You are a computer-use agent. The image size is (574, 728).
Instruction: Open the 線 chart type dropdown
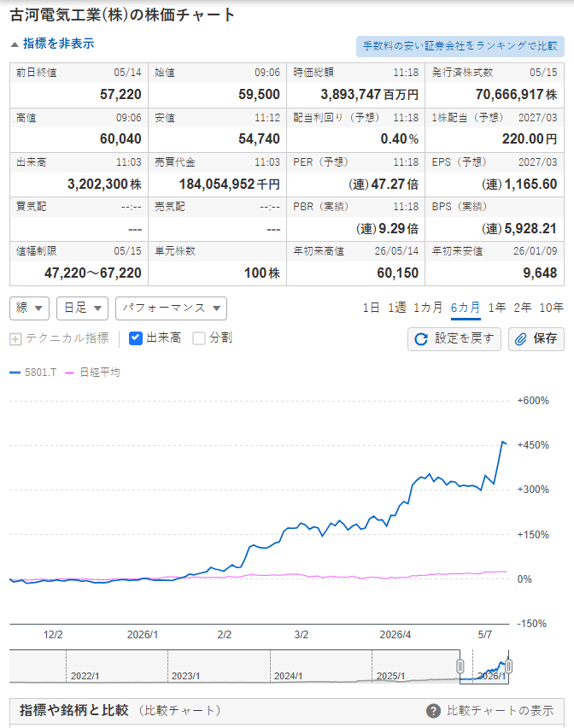(x=29, y=308)
